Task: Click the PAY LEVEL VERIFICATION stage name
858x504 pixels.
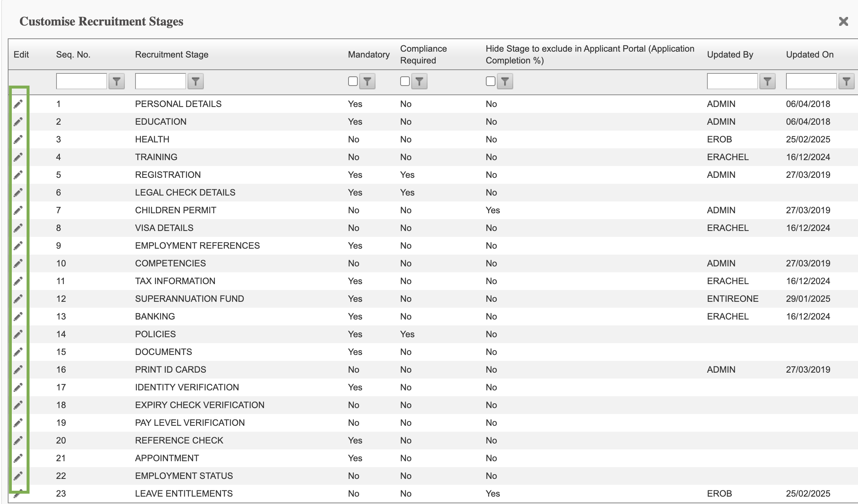Action: (x=190, y=423)
